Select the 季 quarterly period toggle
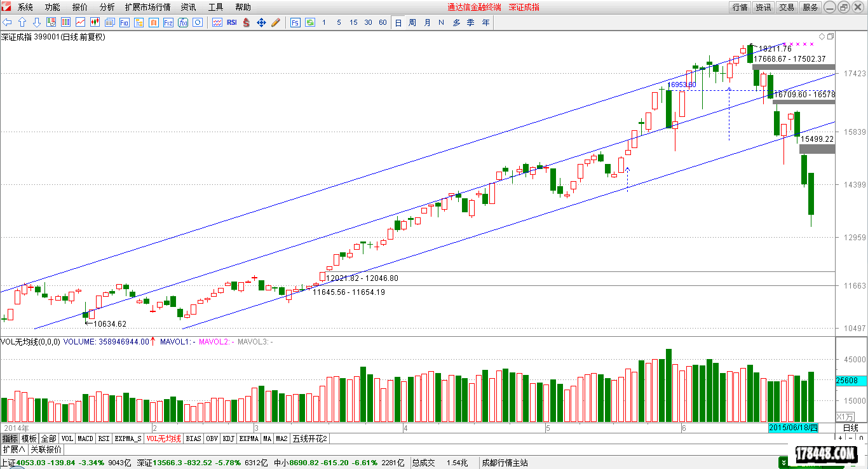Viewport: 868px width, 469px height. (471, 22)
